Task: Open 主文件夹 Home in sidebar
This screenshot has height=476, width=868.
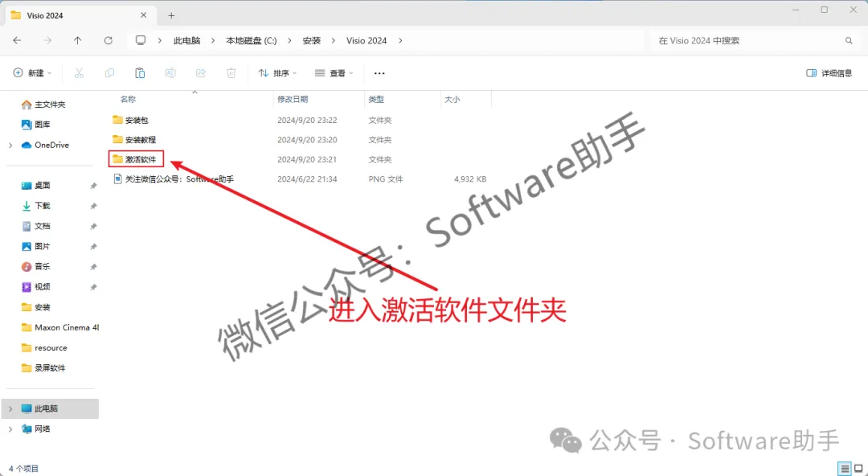Action: pyautogui.click(x=50, y=105)
